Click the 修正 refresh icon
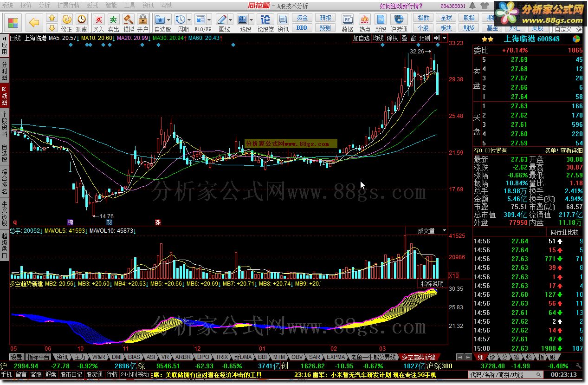Screen dimensions: 588x385 (67, 20)
